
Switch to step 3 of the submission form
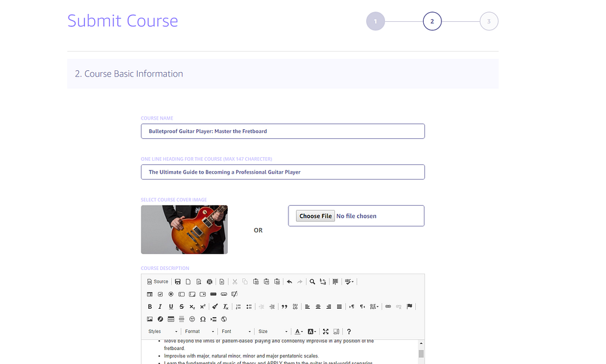click(489, 21)
